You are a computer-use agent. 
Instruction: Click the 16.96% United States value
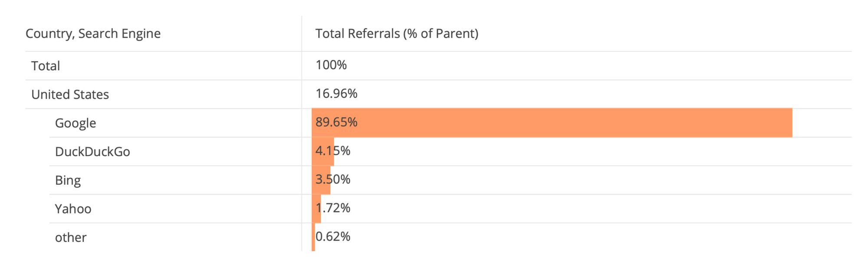[x=336, y=94]
